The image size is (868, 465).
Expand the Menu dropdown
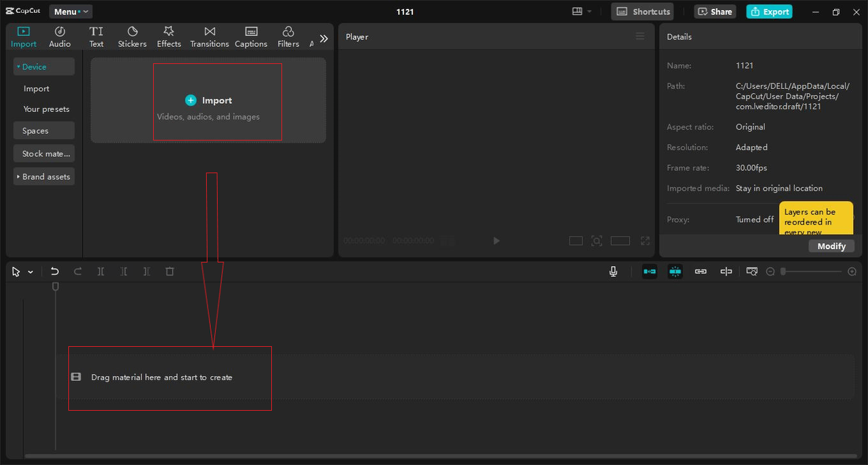(70, 11)
